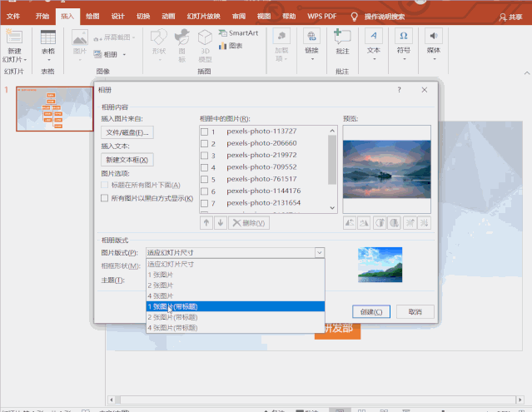Select layout 1 张图片(带标题)
532x412 pixels.
pyautogui.click(x=235, y=306)
